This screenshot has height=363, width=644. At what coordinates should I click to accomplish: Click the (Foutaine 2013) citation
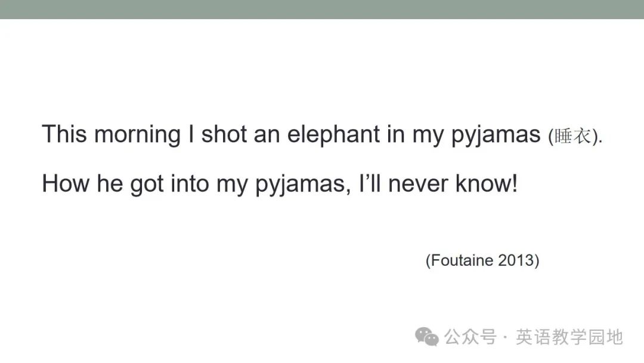point(482,261)
